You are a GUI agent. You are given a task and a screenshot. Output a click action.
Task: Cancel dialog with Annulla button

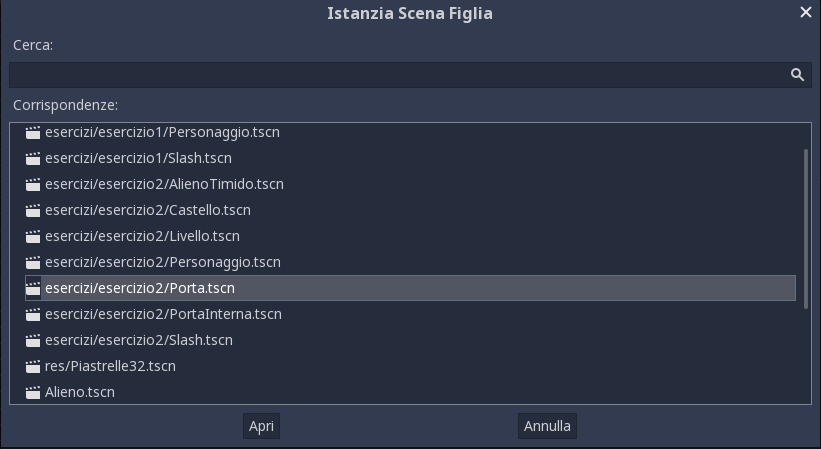tap(547, 426)
